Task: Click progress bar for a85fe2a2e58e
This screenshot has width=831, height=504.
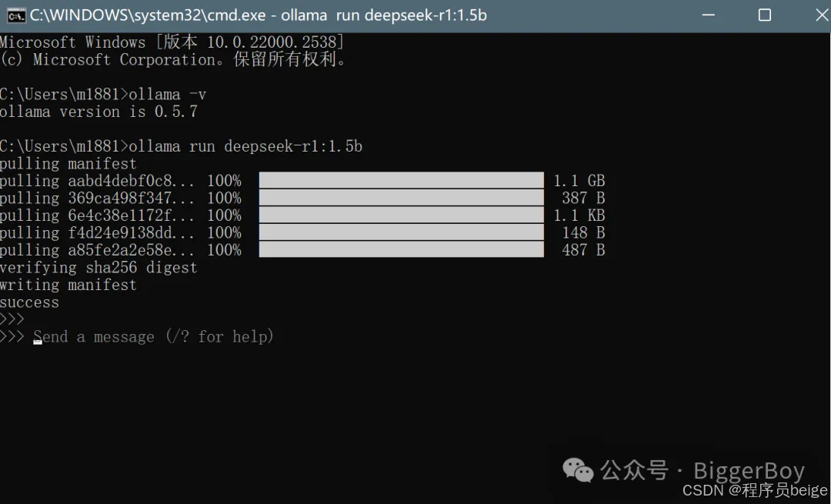Action: tap(401, 249)
